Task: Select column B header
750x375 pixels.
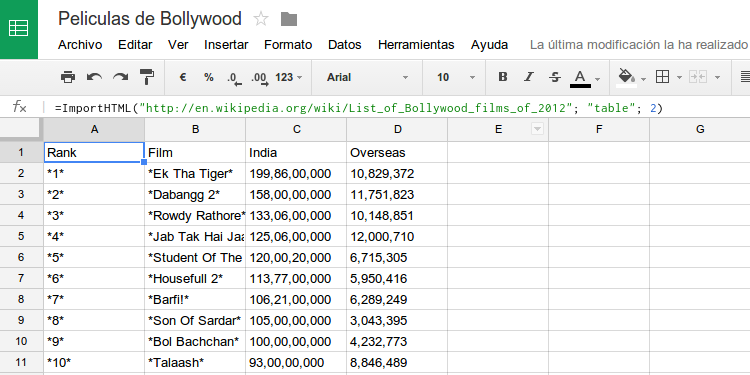Action: 195,129
